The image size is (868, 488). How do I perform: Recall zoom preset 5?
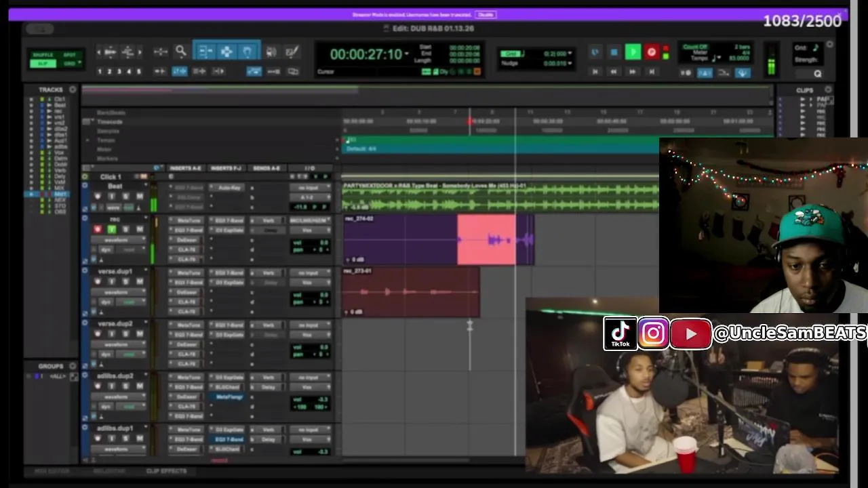(139, 71)
